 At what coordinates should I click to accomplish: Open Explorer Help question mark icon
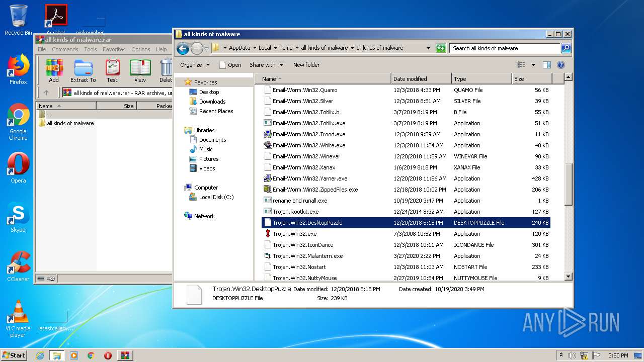point(561,65)
